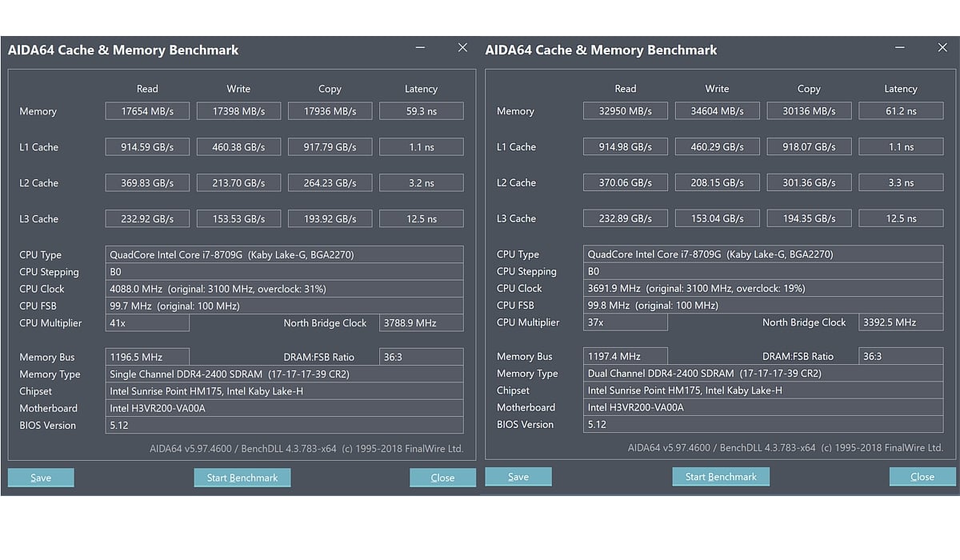
Task: Click L2 Cache Copy value 264.23 GB/s
Action: (x=330, y=183)
